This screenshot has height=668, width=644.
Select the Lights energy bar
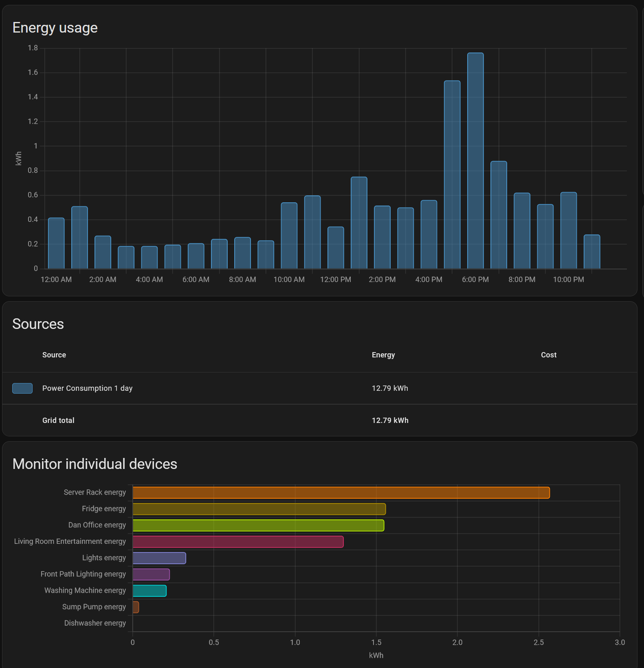[x=159, y=558]
